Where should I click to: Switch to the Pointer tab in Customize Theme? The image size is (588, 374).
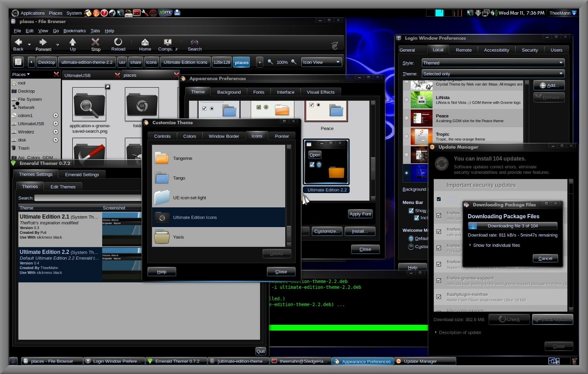coord(282,136)
